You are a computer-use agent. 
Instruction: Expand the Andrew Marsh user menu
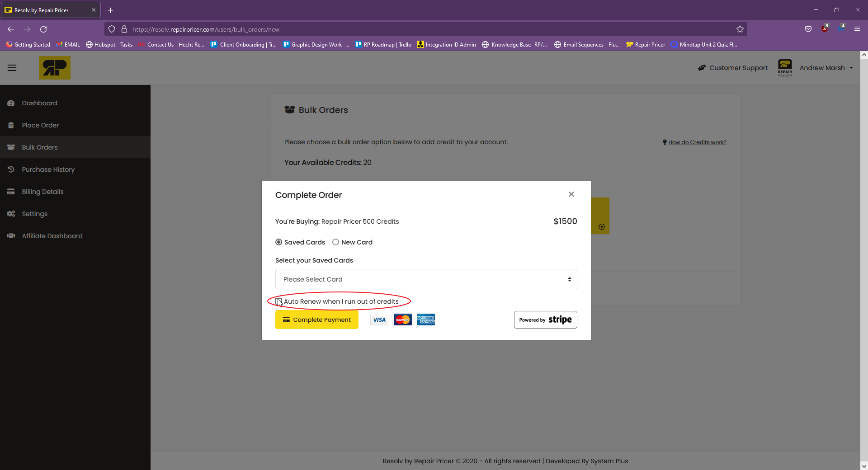click(826, 68)
